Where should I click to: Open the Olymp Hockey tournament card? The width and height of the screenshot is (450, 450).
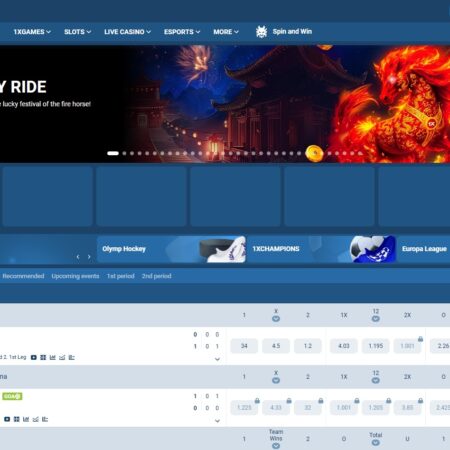171,249
